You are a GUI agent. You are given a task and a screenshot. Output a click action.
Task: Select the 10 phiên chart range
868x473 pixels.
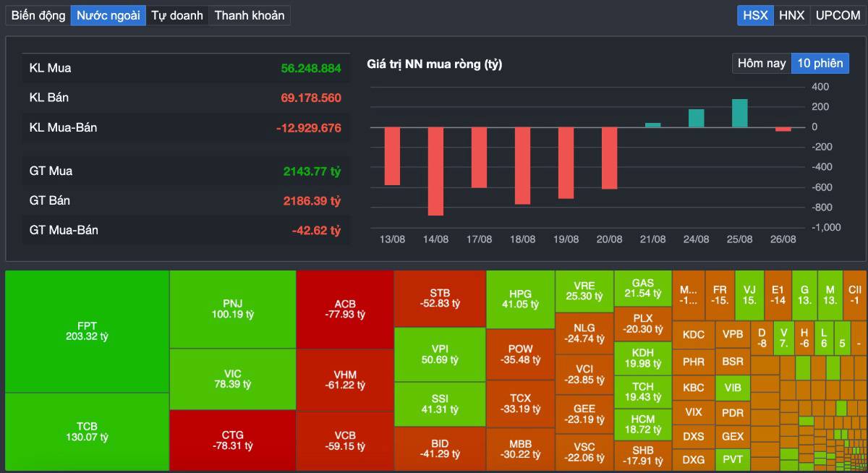[820, 63]
